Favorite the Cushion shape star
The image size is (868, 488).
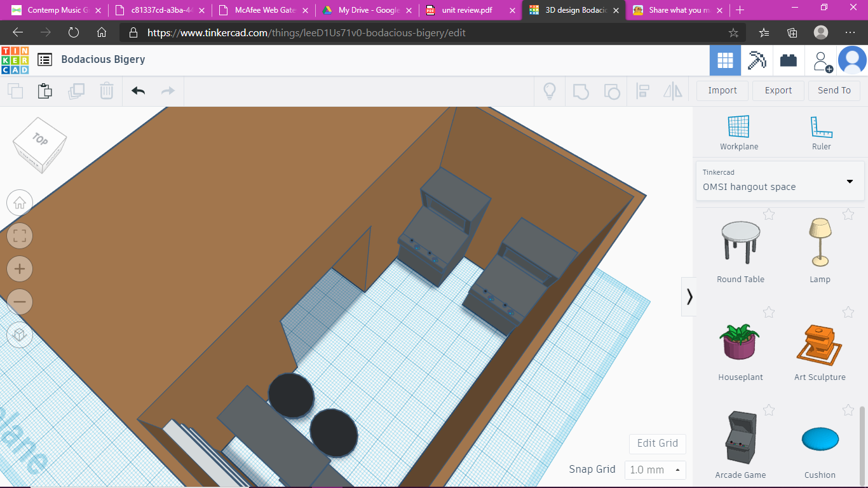point(848,410)
